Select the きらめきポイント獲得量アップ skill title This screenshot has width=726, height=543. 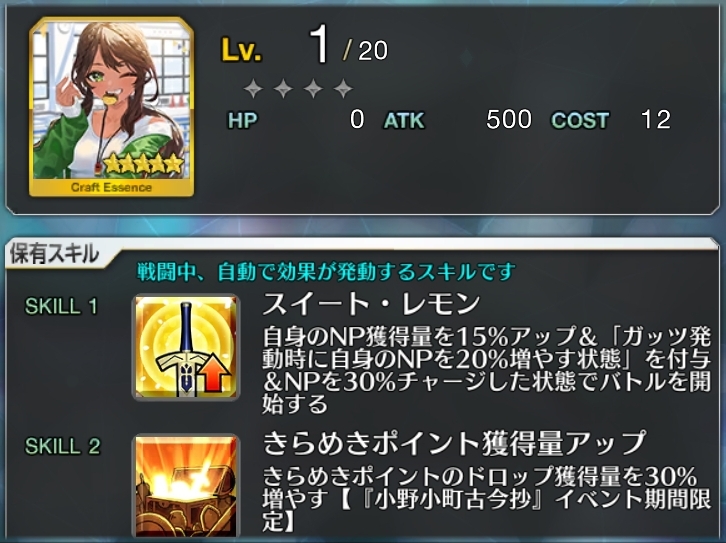[x=453, y=442]
